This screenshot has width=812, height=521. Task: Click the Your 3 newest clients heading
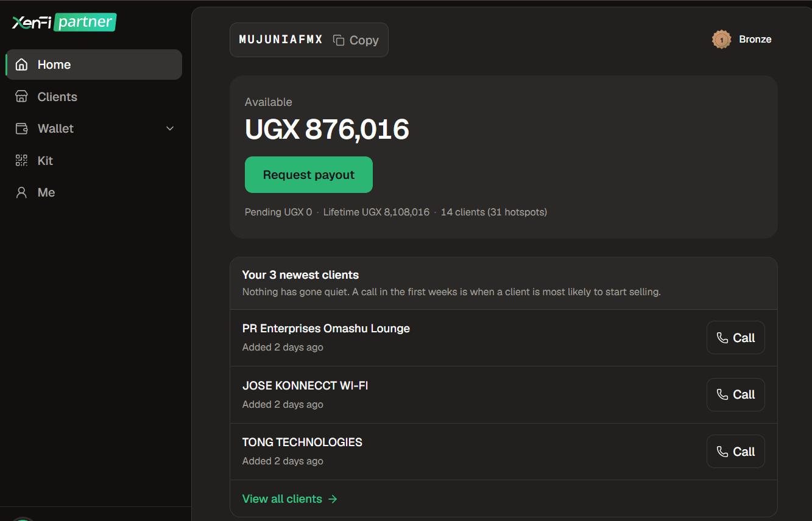[301, 275]
